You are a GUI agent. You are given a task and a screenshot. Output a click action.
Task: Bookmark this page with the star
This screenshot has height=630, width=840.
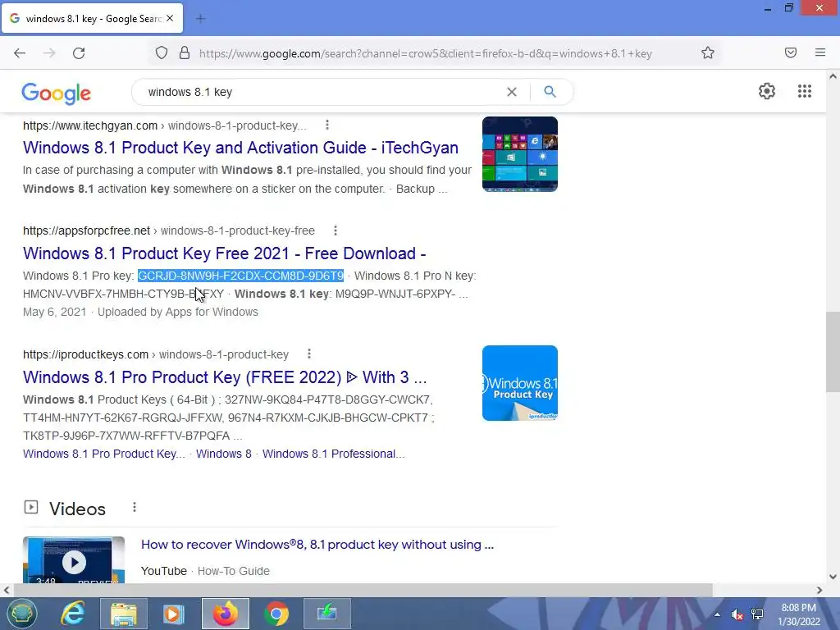pos(708,53)
